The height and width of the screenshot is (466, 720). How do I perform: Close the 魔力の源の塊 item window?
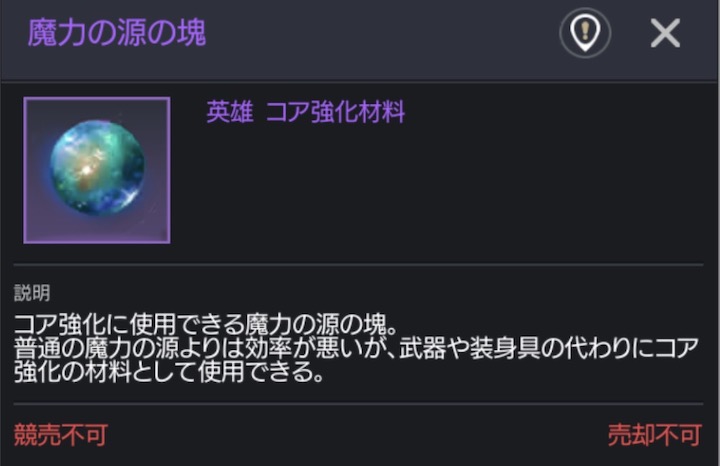[665, 33]
